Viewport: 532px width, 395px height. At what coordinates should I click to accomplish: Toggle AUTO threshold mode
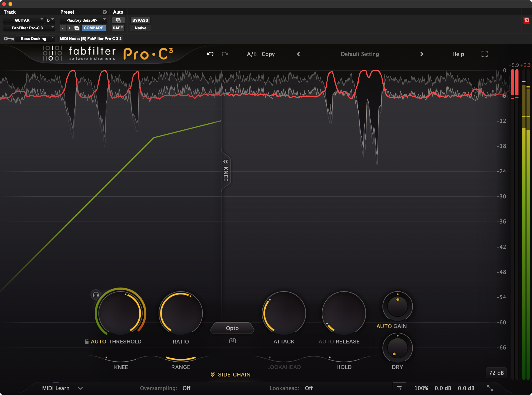click(x=98, y=341)
